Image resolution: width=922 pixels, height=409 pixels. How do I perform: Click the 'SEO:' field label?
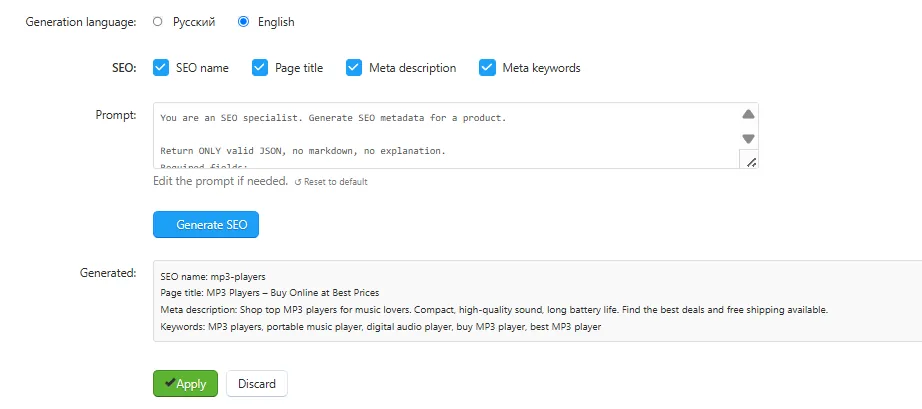click(x=124, y=68)
